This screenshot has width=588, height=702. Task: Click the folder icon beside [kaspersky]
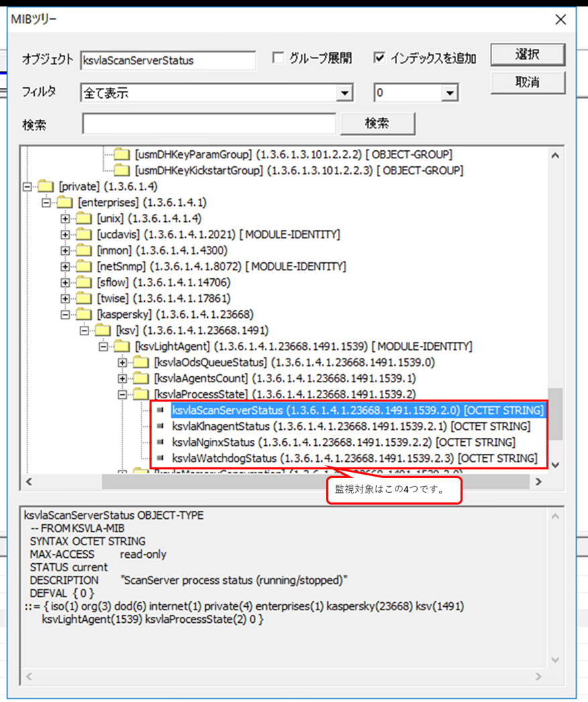84,314
